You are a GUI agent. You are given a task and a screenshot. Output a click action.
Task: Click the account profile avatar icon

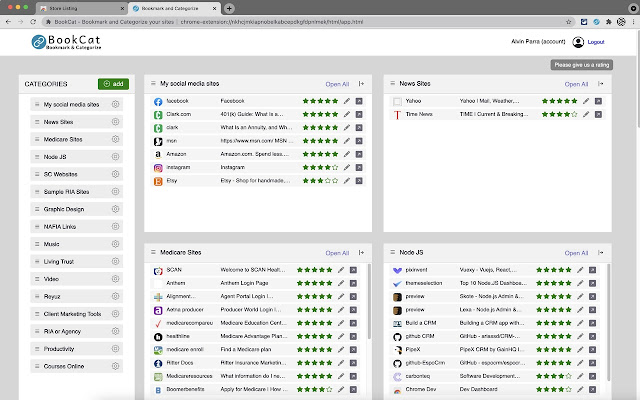point(578,42)
